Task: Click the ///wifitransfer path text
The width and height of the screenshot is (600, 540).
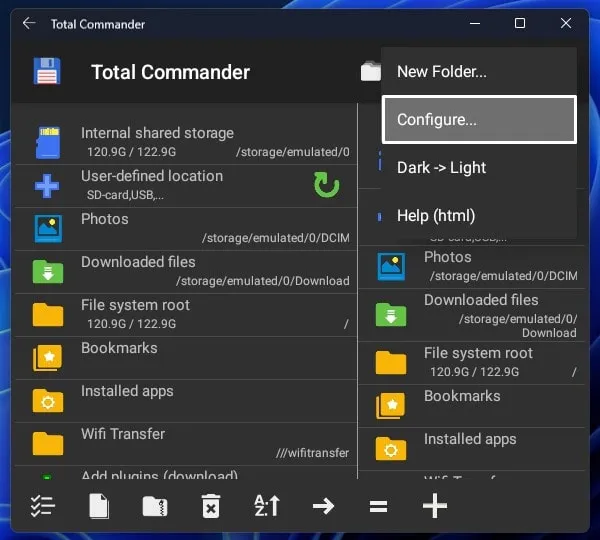Action: (312, 453)
